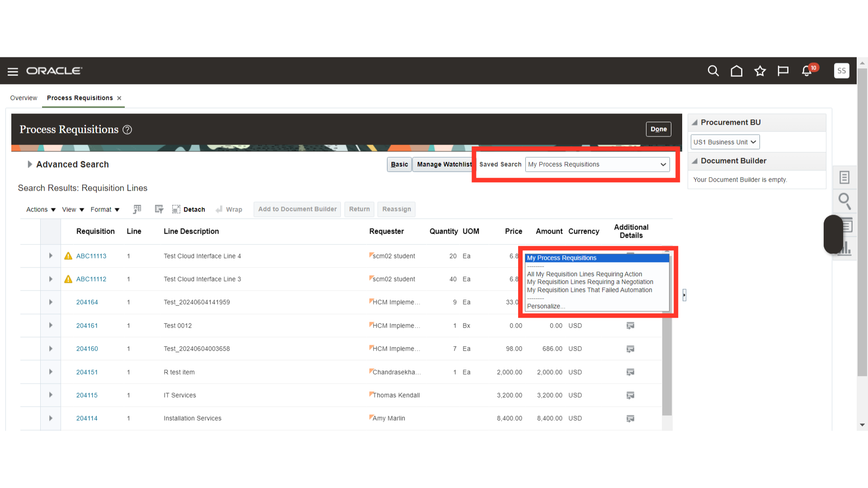This screenshot has width=868, height=488.
Task: Open the Actions menu
Action: click(41, 209)
